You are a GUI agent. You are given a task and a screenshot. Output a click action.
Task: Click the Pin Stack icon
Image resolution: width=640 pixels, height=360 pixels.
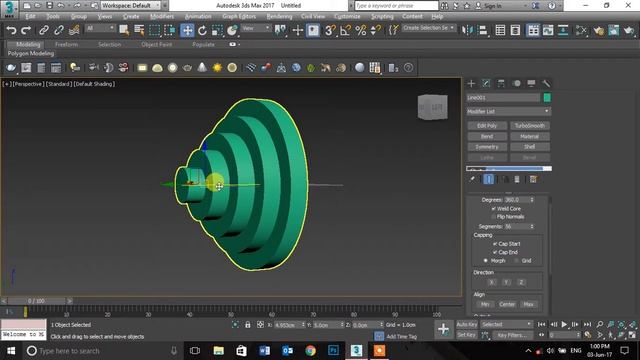pos(472,179)
